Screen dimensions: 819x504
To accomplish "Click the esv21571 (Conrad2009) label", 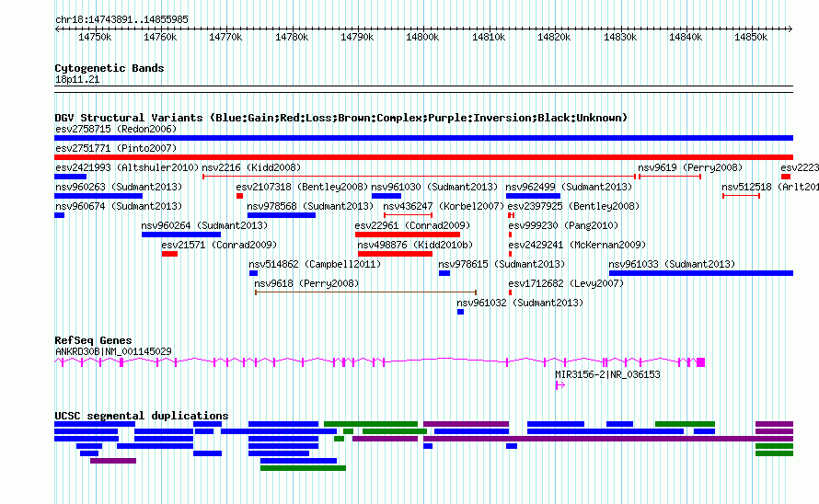I will pos(219,245).
